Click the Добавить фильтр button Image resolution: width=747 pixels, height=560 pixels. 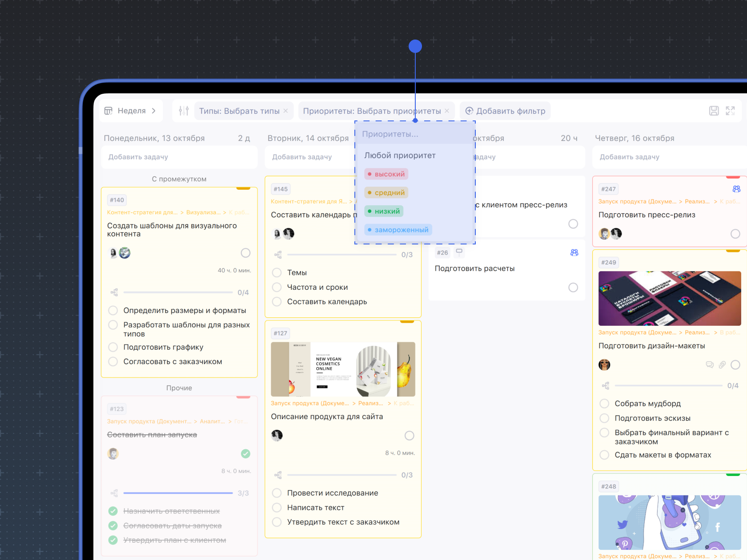[x=505, y=111]
